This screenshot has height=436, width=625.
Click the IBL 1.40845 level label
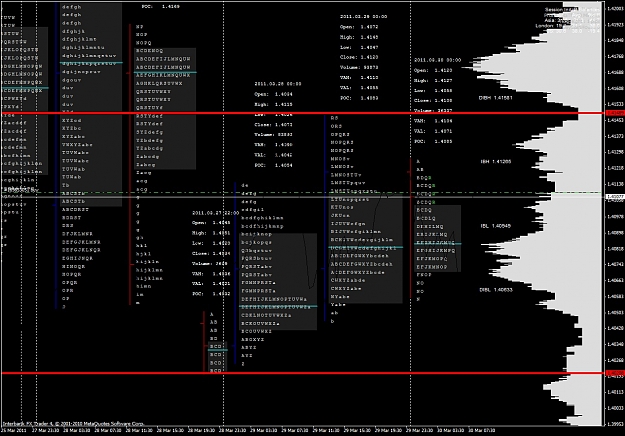click(495, 226)
